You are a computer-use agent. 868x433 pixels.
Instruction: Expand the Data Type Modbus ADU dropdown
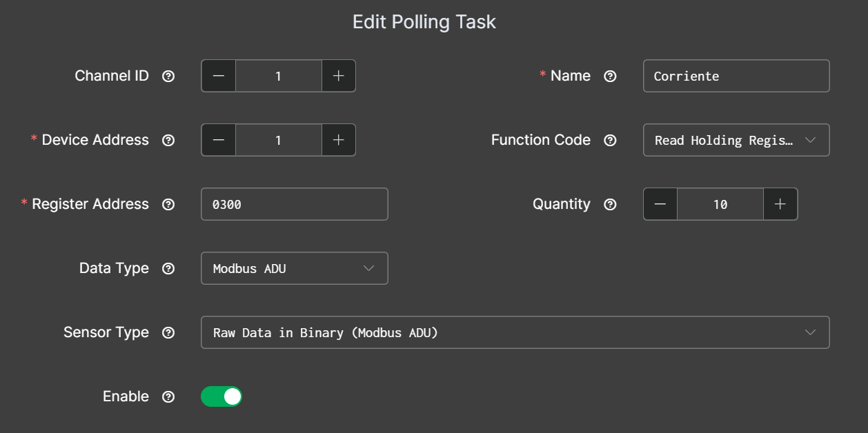pyautogui.click(x=294, y=268)
